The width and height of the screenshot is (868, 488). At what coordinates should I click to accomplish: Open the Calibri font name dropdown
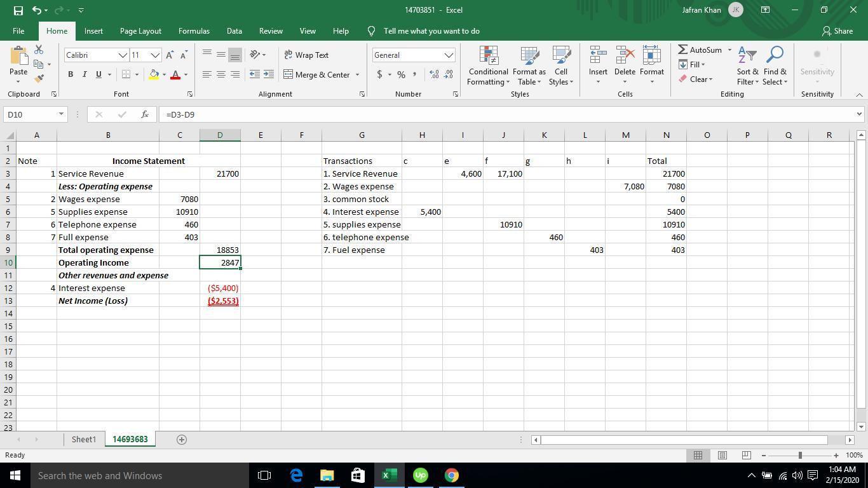click(x=123, y=55)
